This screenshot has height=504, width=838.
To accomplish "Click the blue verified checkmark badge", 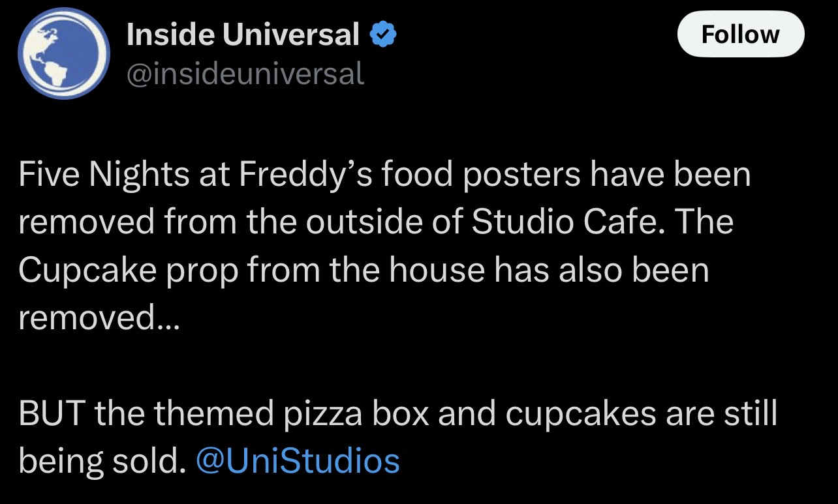I will 383,35.
